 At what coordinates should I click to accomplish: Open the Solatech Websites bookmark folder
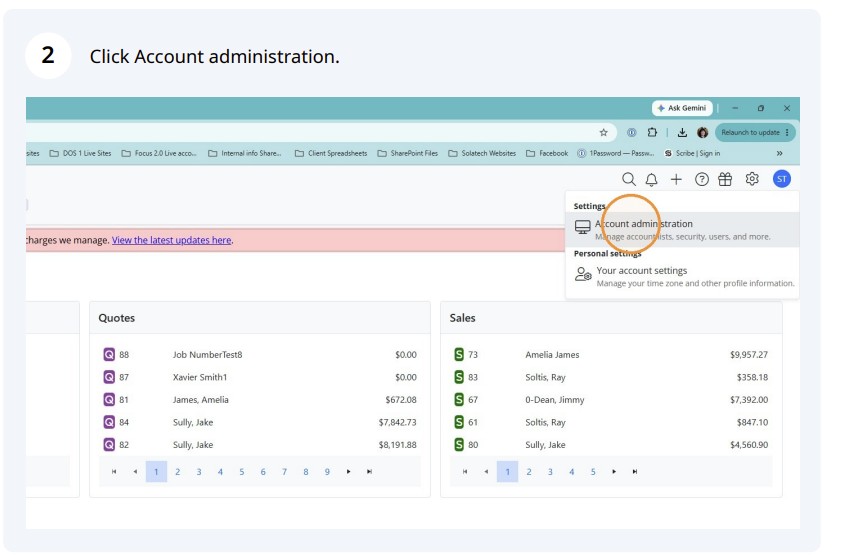[482, 154]
